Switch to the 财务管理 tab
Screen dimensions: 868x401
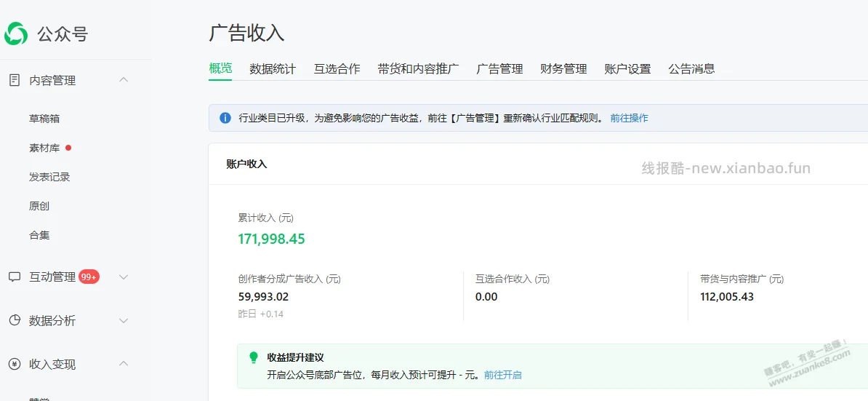point(563,68)
